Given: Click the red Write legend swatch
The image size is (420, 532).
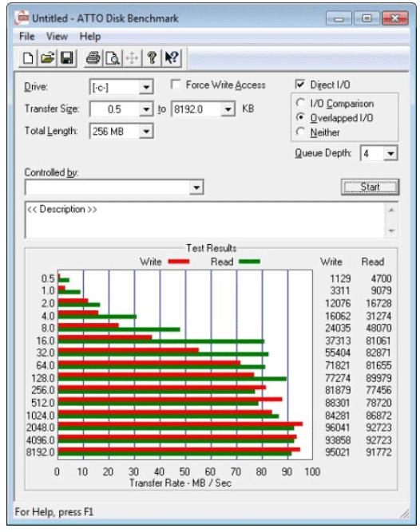Looking at the screenshot, I should click(179, 262).
